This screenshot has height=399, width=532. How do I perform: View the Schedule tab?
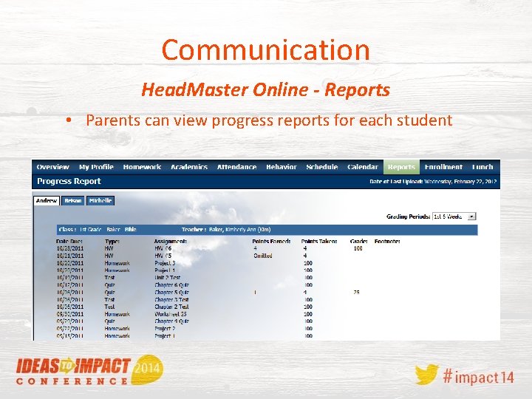click(x=321, y=167)
